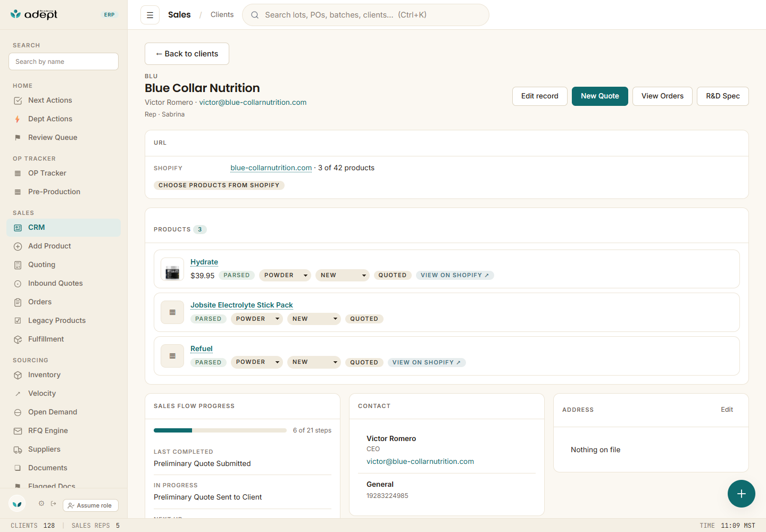Click the Documents icon in sidebar
This screenshot has width=766, height=532.
tap(18, 468)
